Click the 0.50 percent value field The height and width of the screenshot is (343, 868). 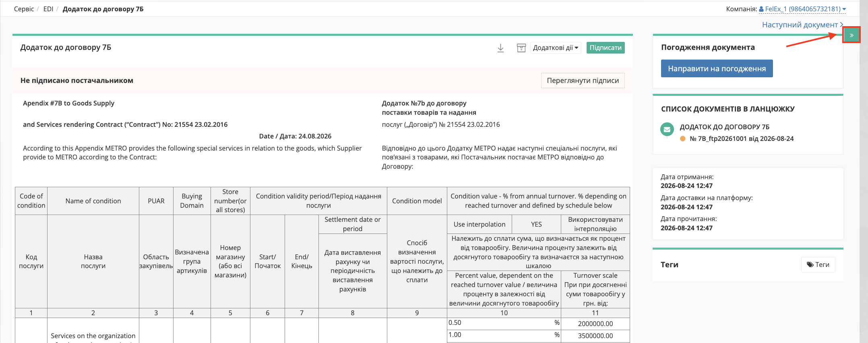[504, 323]
